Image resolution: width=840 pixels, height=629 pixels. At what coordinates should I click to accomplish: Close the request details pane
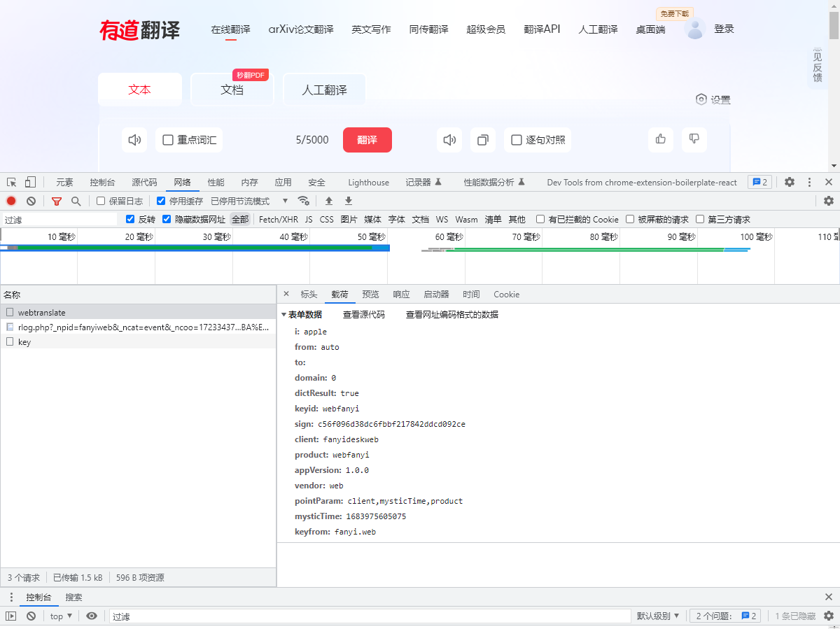286,294
